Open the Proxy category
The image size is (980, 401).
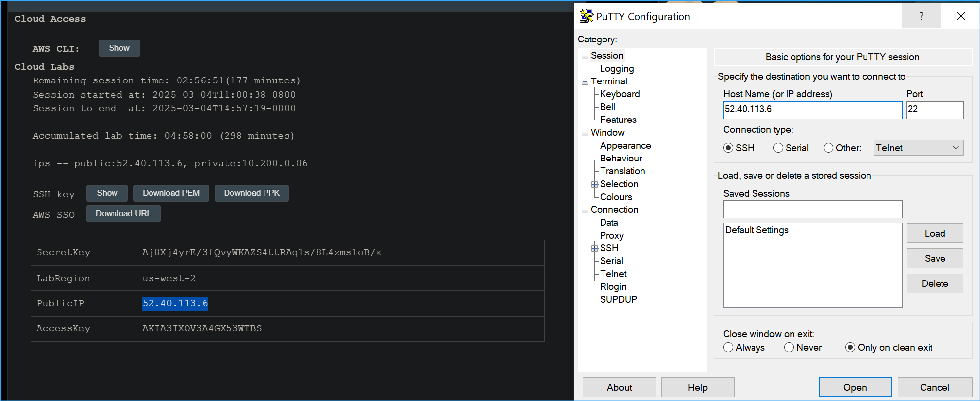(611, 235)
